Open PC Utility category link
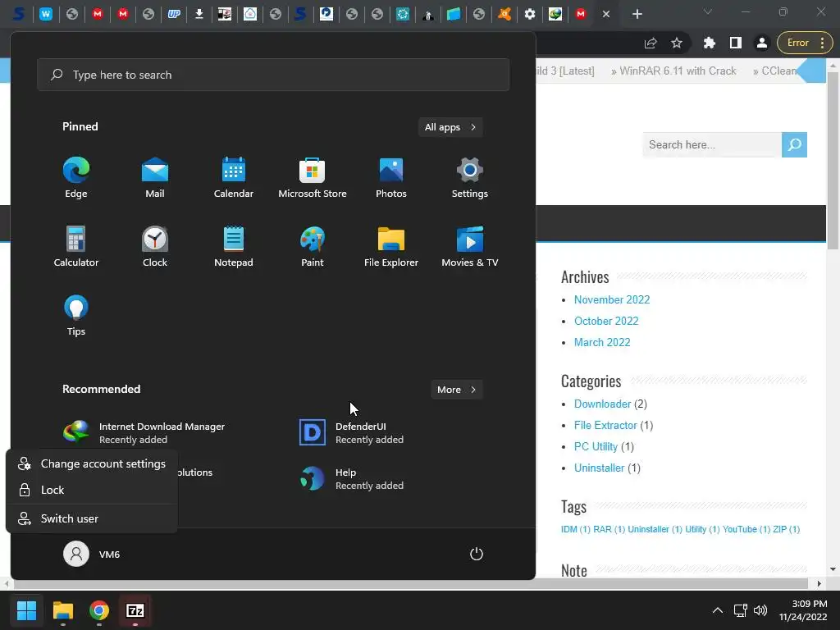The height and width of the screenshot is (630, 840). coord(596,447)
